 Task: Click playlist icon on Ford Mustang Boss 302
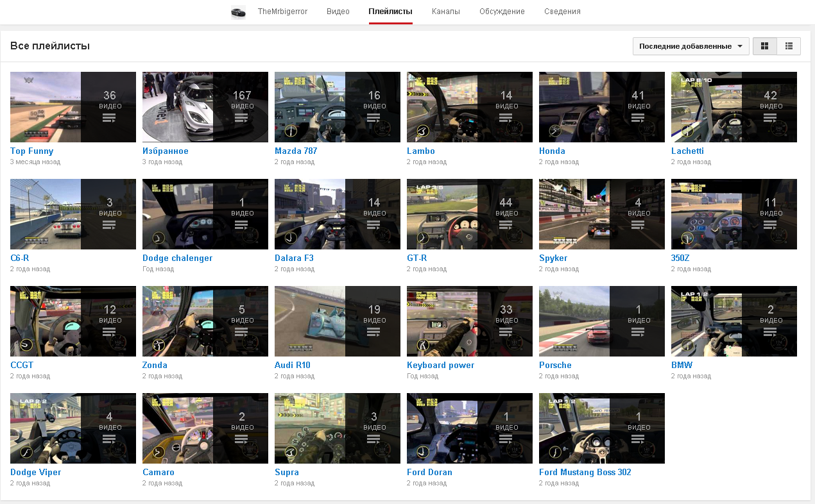tap(638, 439)
